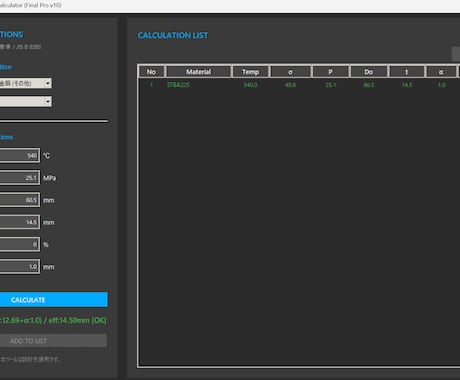Image resolution: width=460 pixels, height=380 pixels.
Task: Sort by the Temp column header
Action: [x=250, y=72]
